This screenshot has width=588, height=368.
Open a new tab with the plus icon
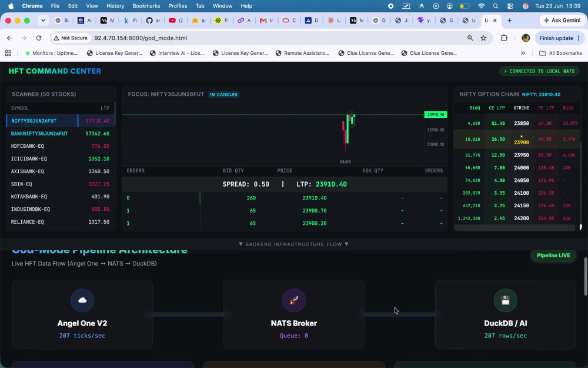[x=509, y=20]
